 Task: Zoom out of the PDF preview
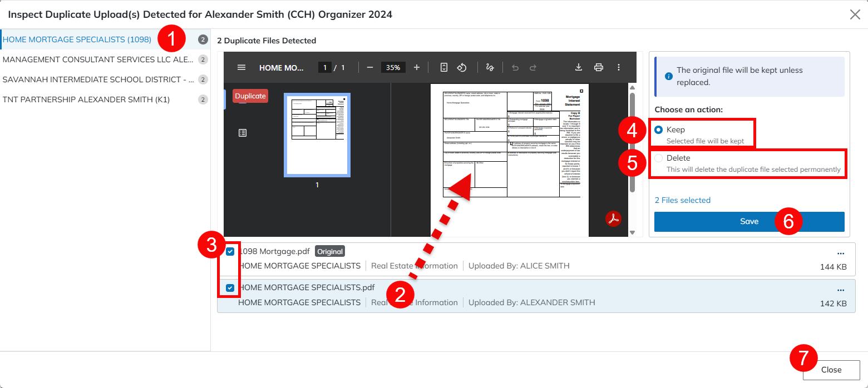click(370, 67)
